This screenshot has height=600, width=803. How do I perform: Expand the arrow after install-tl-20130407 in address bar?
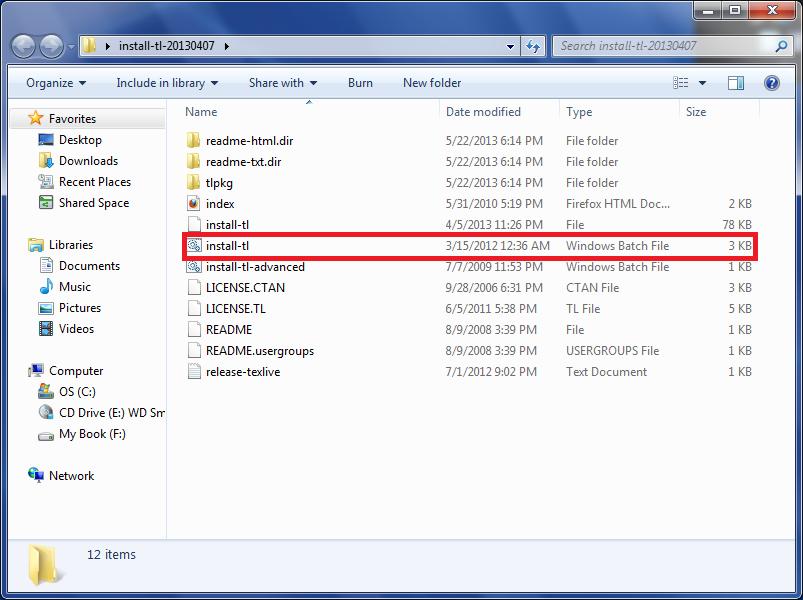coord(226,46)
